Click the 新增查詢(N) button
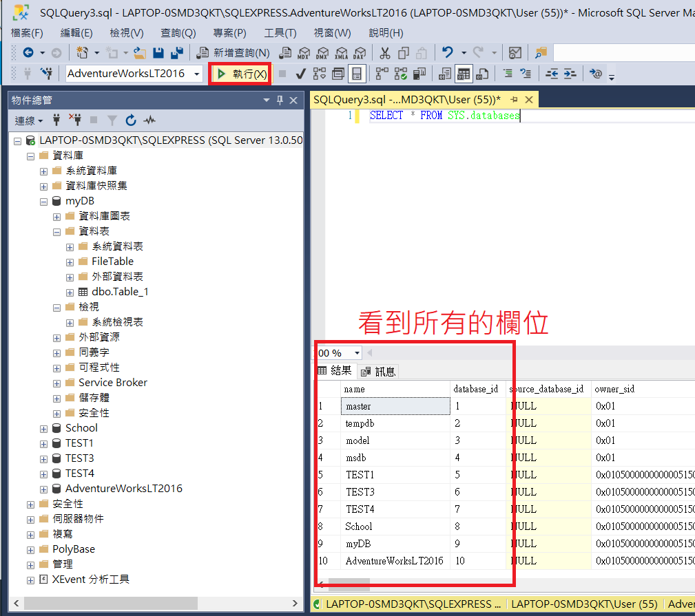This screenshot has width=695, height=616. [234, 53]
